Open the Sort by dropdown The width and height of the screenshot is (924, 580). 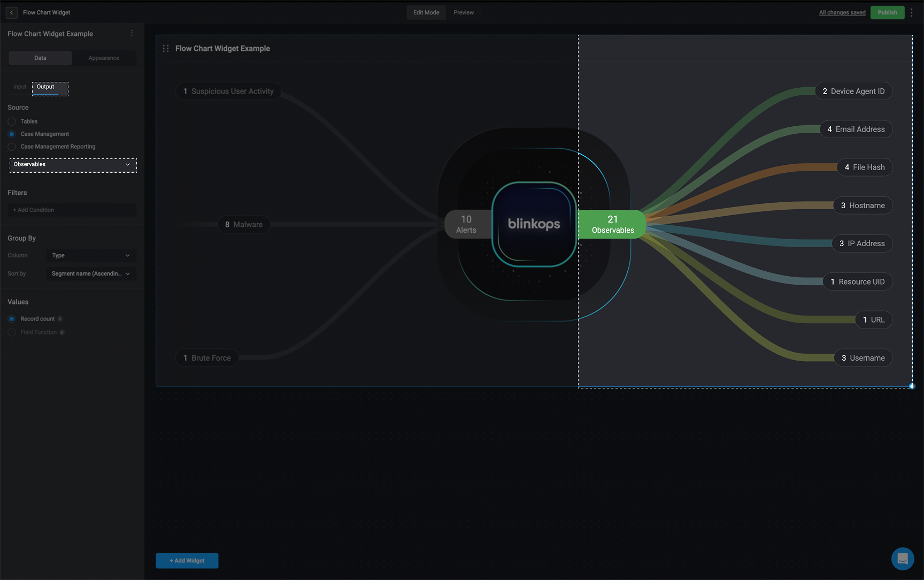coord(91,273)
